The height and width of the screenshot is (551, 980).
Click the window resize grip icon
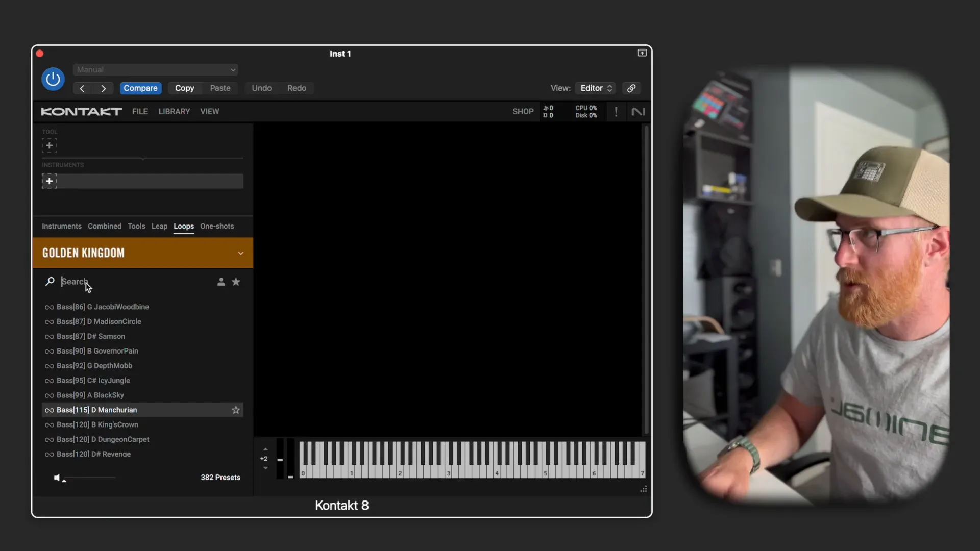pyautogui.click(x=644, y=489)
